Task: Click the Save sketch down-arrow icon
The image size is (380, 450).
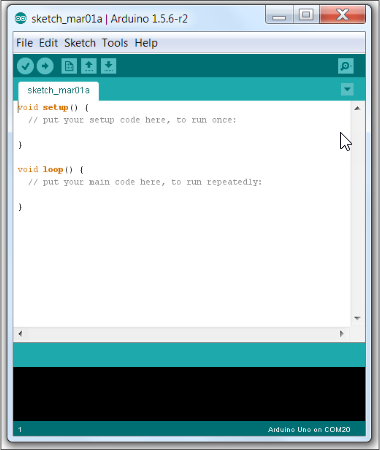Action: point(108,66)
